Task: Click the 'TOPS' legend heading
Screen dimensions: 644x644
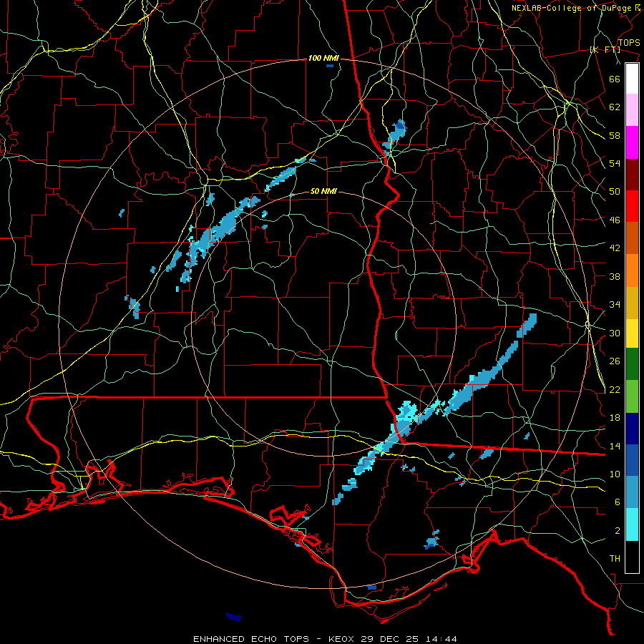Action: pyautogui.click(x=629, y=43)
